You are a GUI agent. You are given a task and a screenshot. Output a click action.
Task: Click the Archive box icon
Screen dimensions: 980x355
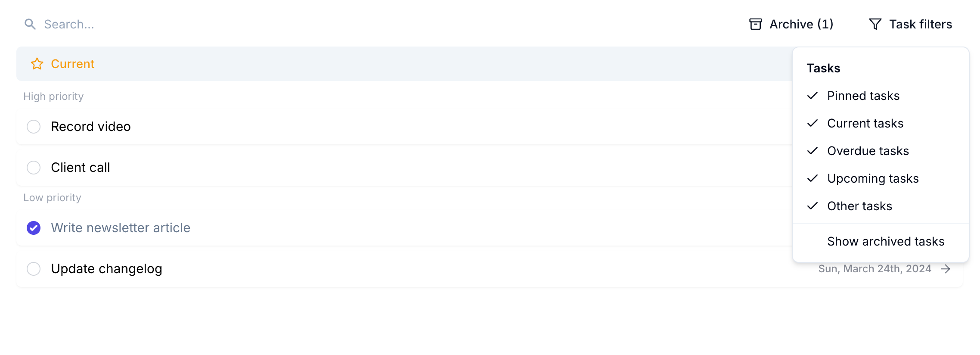pyautogui.click(x=755, y=24)
